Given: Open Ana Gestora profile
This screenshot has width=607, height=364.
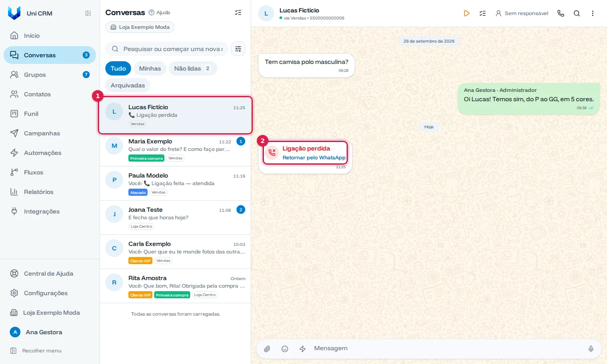Looking at the screenshot, I should point(50,332).
